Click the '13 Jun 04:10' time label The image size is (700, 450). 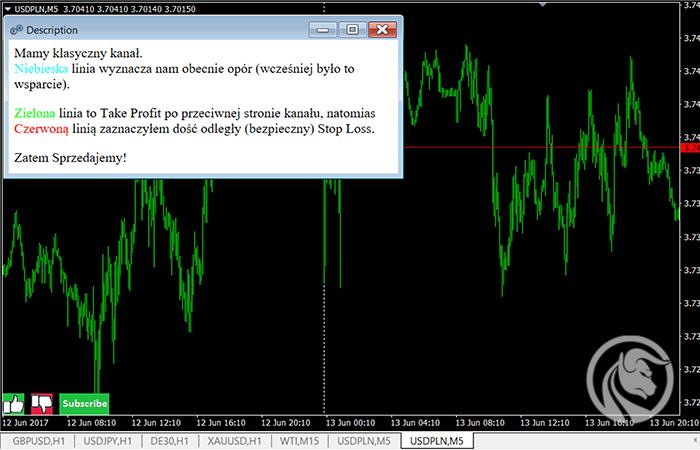coord(415,422)
